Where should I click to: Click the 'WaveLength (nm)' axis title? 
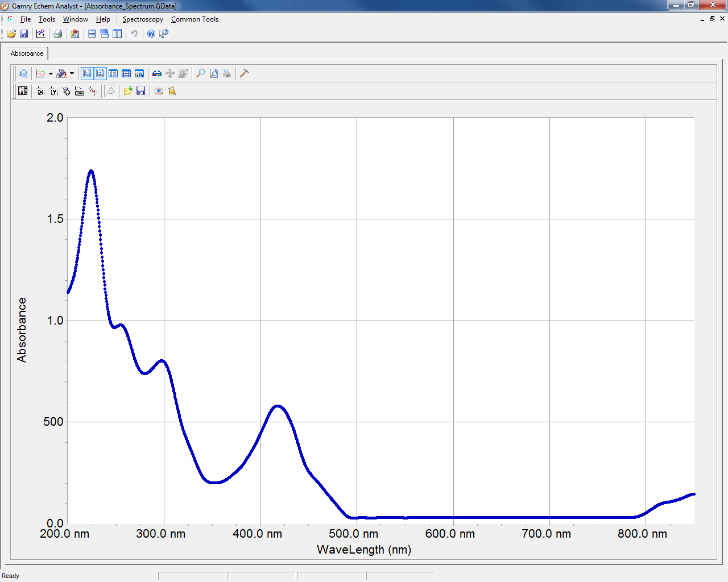point(364,550)
